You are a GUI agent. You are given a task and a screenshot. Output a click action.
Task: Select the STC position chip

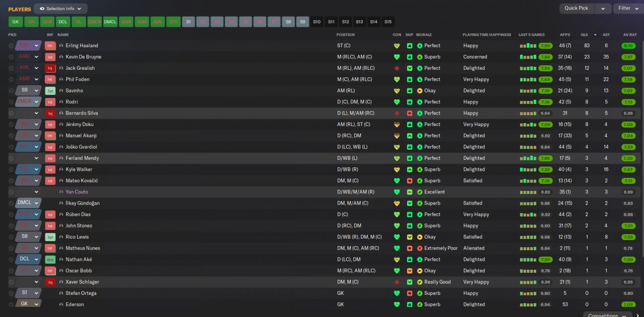coord(173,22)
